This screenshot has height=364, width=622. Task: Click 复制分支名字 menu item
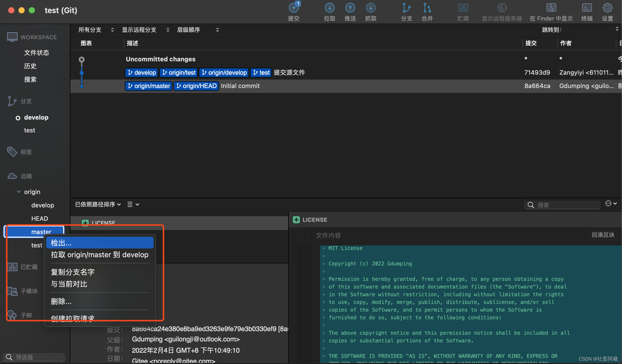tap(73, 272)
